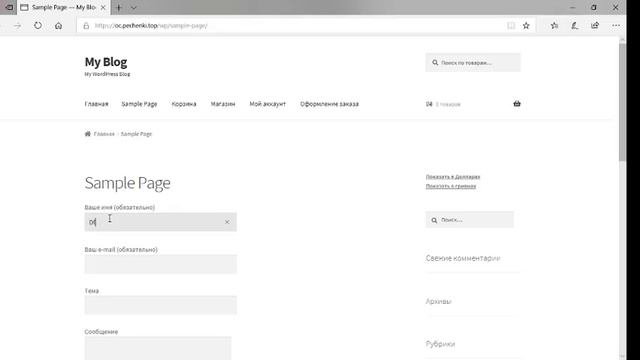Toggle reading view icon in address bar
This screenshot has width=640, height=360.
[511, 26]
